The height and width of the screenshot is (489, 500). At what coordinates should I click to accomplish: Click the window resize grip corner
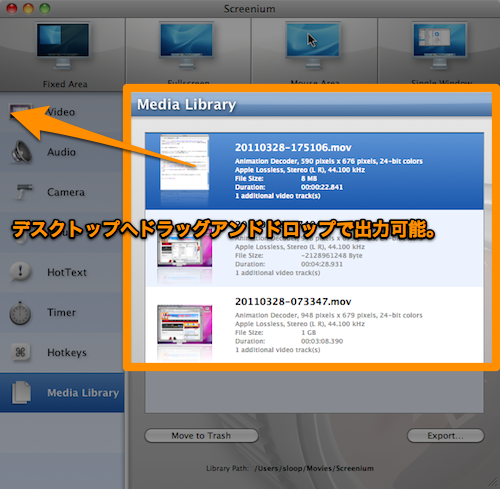tap(494, 483)
